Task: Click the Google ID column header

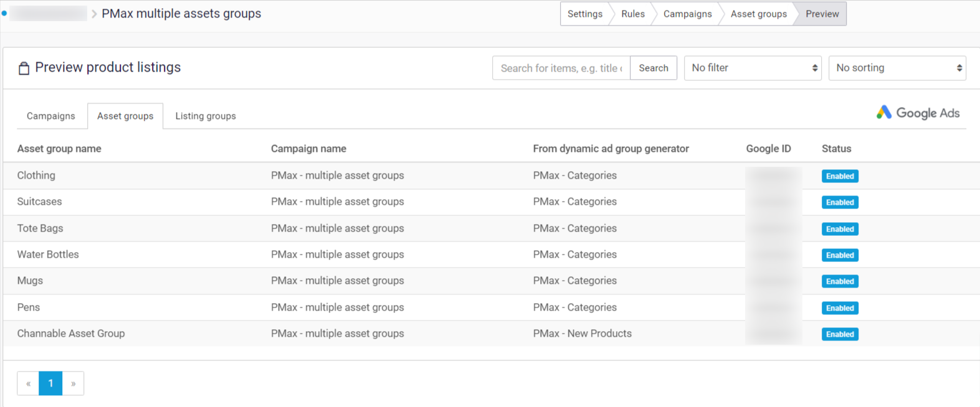Action: 769,149
